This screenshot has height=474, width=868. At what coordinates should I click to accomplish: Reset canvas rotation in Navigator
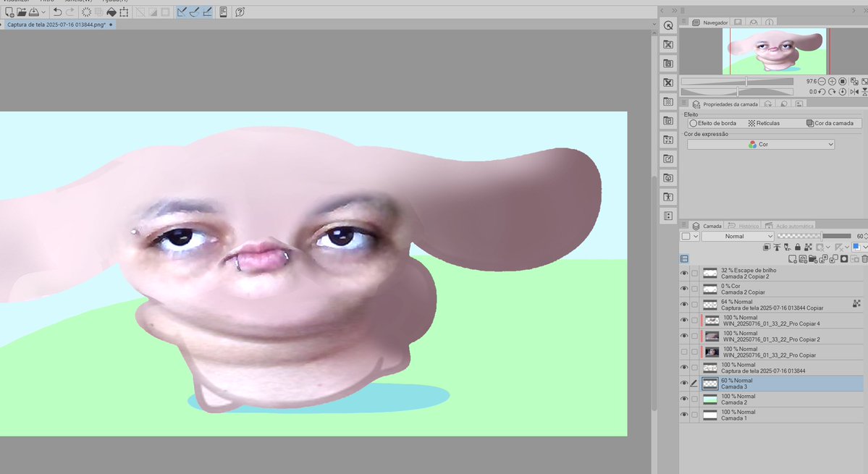pos(843,92)
